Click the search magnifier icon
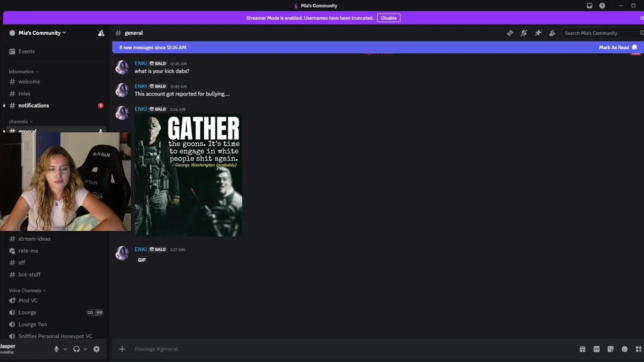 click(641, 33)
